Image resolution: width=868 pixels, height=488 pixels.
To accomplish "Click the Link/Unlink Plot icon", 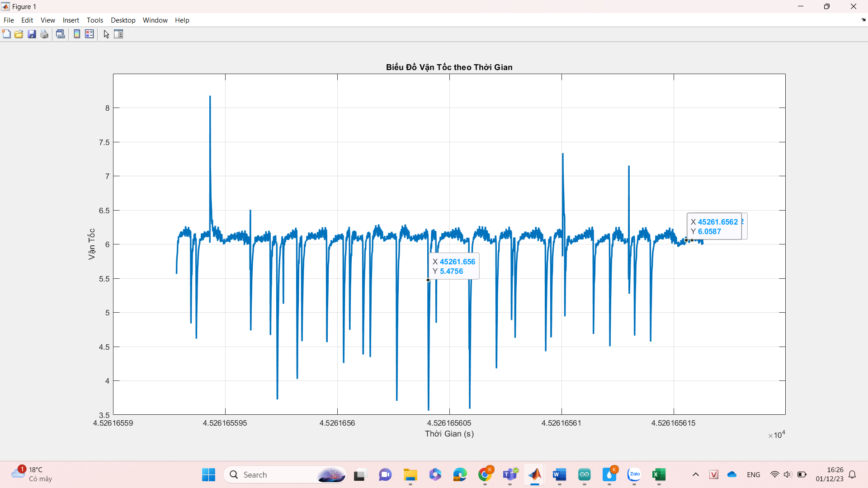I will pyautogui.click(x=60, y=34).
